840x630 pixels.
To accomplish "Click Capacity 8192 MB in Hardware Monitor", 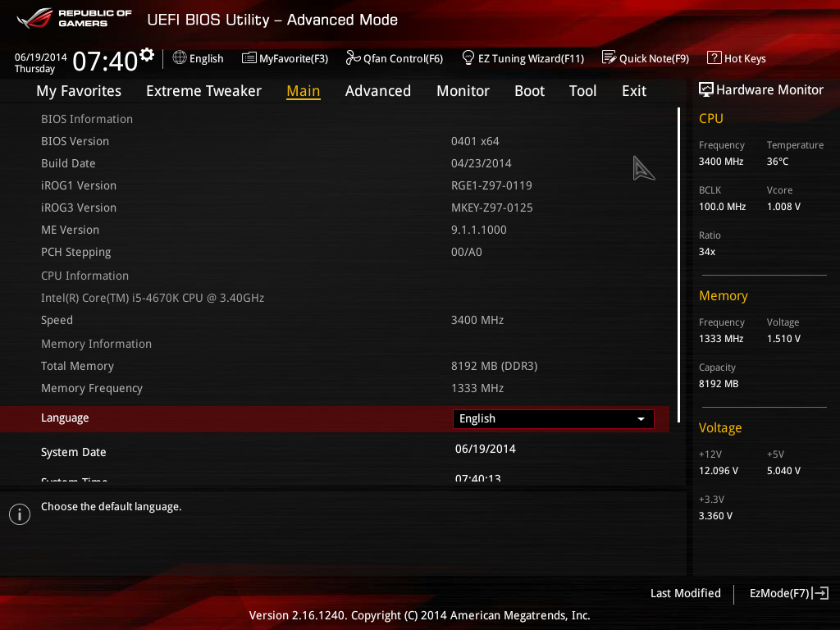I will click(x=719, y=384).
